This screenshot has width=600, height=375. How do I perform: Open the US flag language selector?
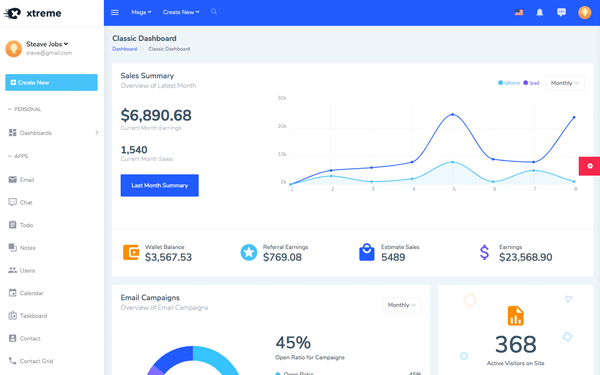coord(519,12)
